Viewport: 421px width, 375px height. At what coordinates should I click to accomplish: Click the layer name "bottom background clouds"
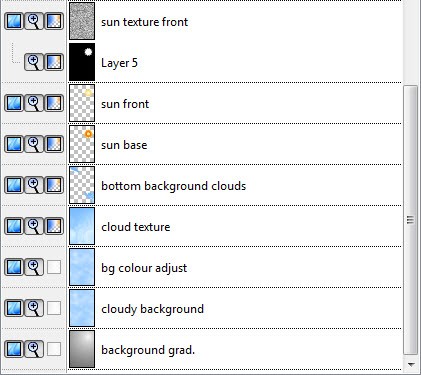pyautogui.click(x=174, y=186)
